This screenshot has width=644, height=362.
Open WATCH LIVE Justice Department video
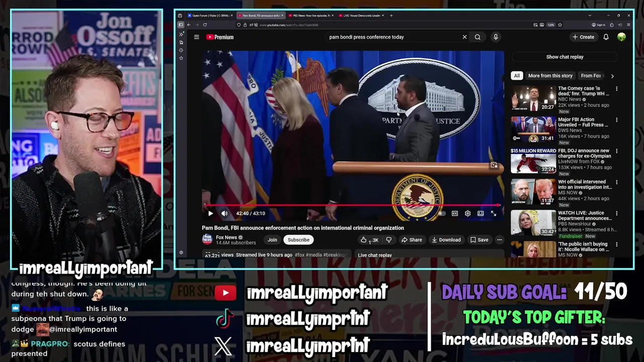(x=533, y=223)
